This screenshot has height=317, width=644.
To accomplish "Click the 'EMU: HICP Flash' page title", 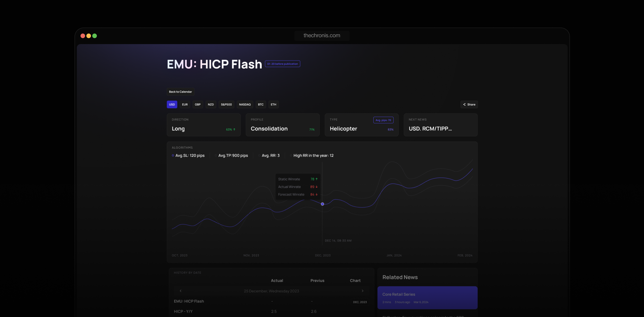I will (x=214, y=64).
